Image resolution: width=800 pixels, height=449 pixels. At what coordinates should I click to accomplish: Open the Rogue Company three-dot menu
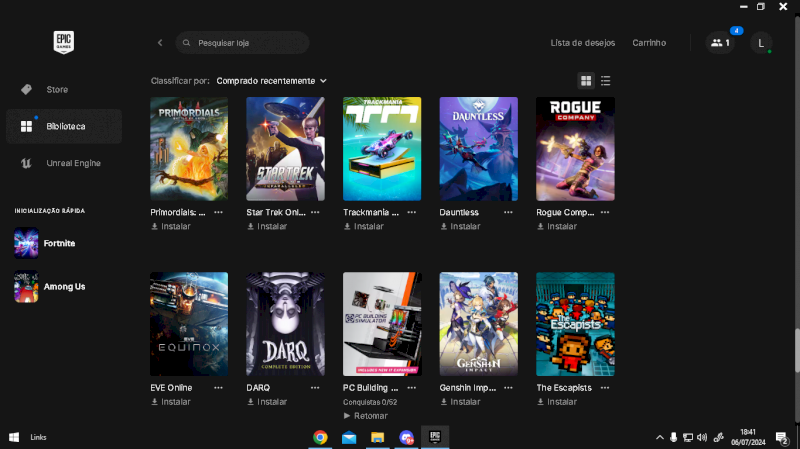click(x=605, y=212)
